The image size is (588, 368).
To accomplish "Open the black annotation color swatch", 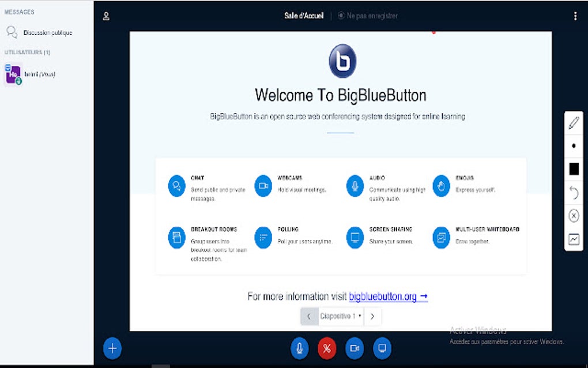I will click(573, 168).
